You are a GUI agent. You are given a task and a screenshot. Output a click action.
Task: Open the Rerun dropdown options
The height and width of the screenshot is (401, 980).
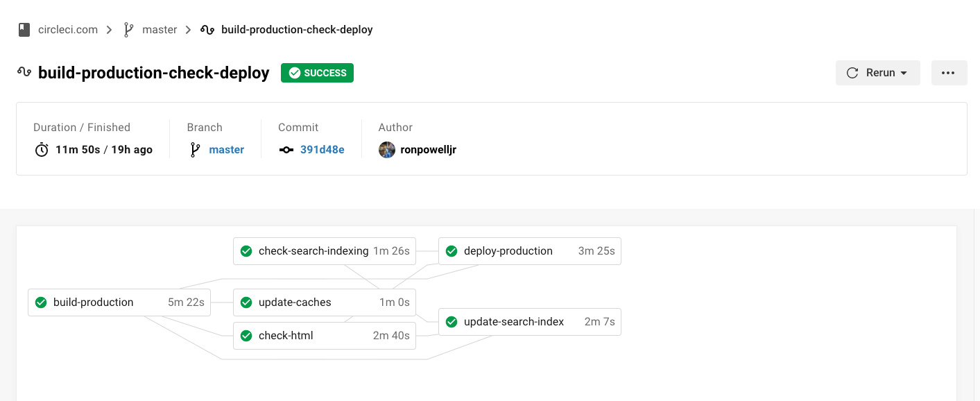tap(904, 72)
